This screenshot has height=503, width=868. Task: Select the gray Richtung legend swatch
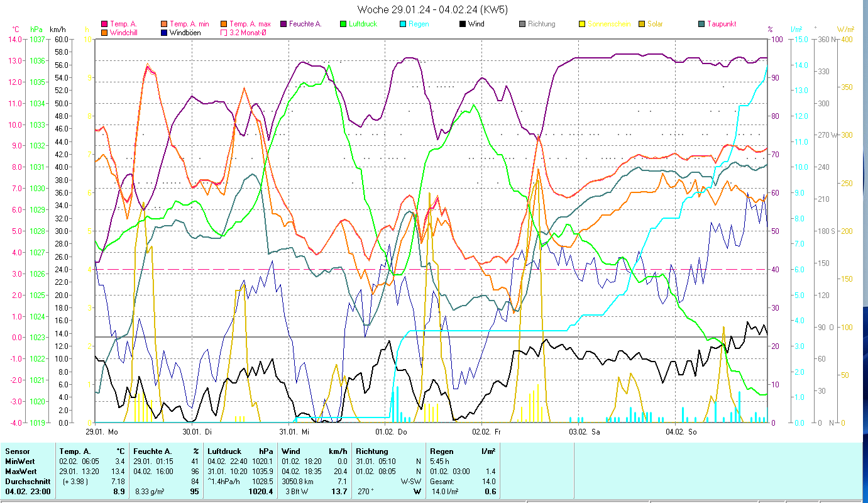[x=522, y=24]
